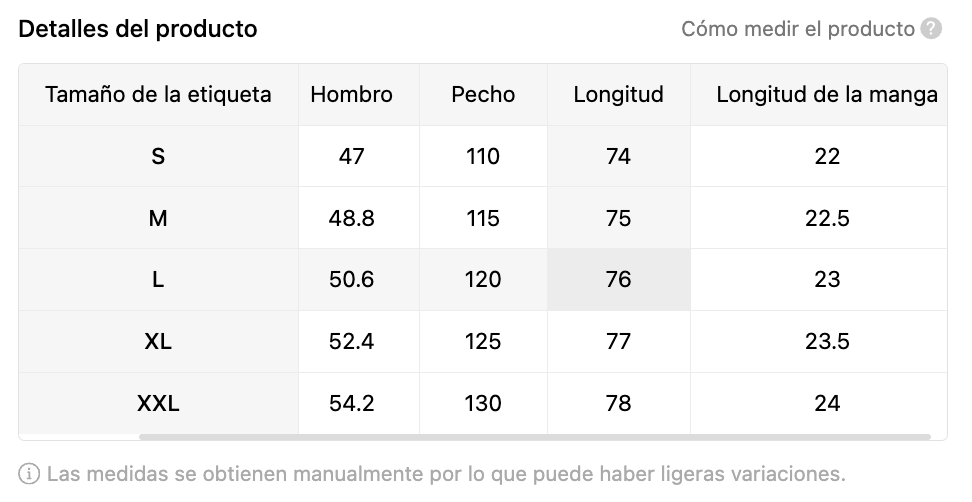
Task: Select the size M row label
Action: (x=158, y=218)
